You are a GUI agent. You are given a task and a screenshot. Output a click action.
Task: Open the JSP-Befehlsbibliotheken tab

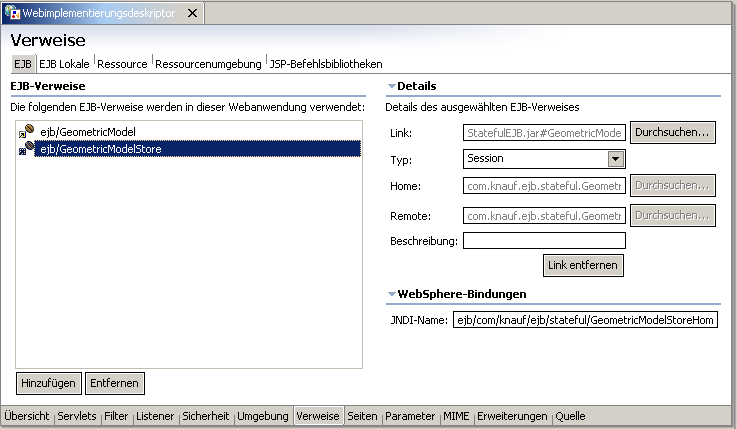(x=326, y=64)
